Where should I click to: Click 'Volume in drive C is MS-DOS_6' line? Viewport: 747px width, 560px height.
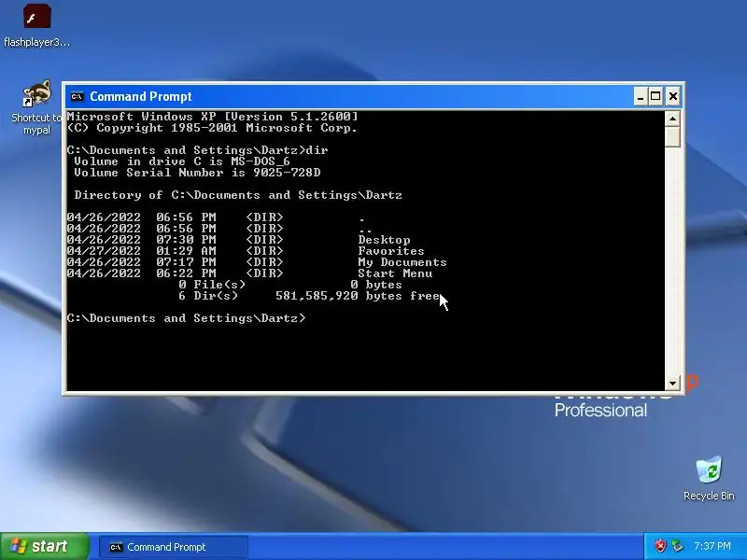tap(181, 161)
